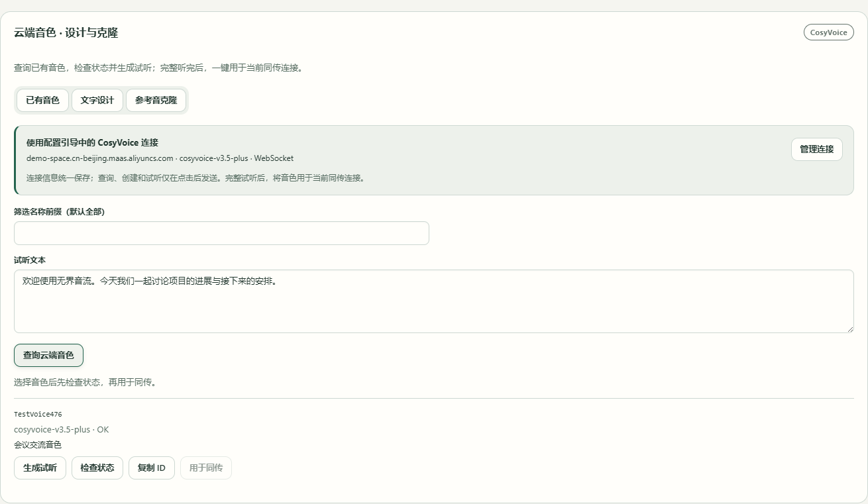The image size is (868, 504).
Task: Click the 试听文本 label
Action: 30,260
